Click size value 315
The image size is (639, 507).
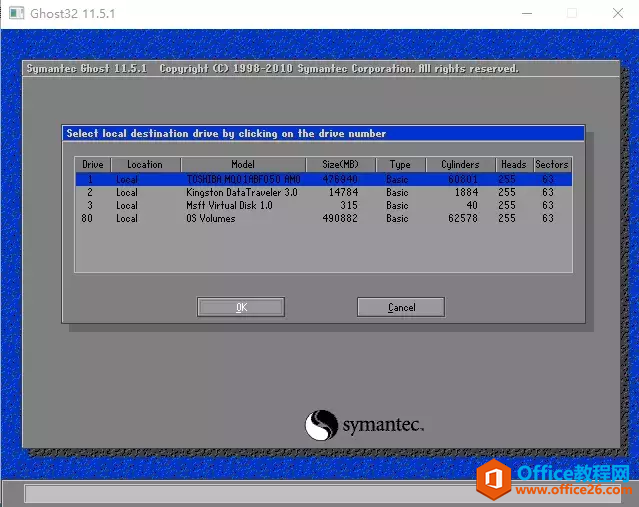tap(349, 205)
